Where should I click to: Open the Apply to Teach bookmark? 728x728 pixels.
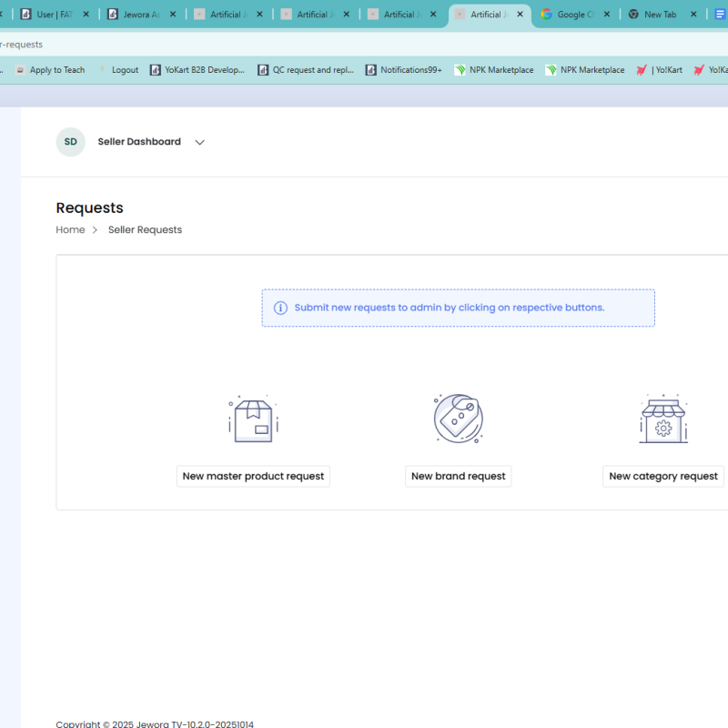click(50, 70)
